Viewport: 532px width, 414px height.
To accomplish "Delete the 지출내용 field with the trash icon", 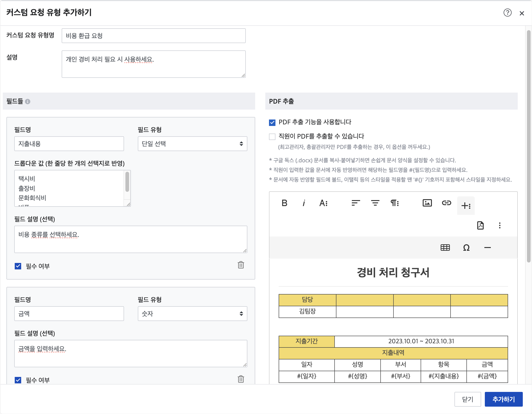I will pyautogui.click(x=241, y=265).
